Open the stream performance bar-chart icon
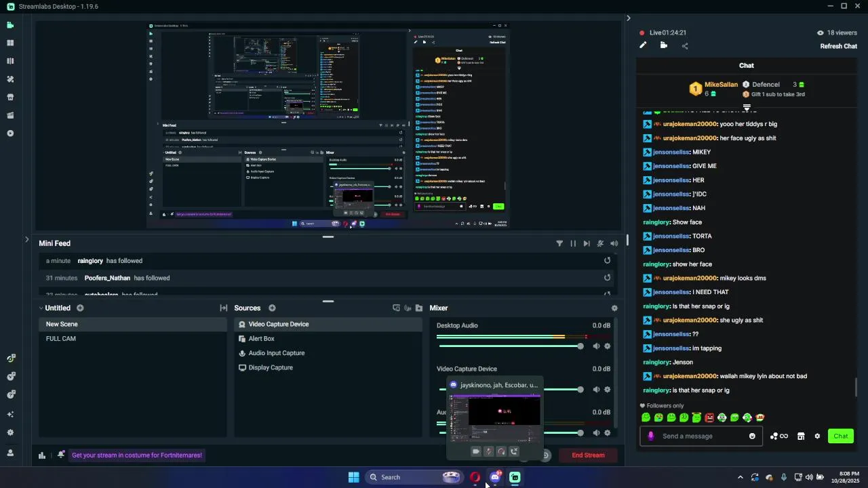This screenshot has height=488, width=868. (42, 455)
